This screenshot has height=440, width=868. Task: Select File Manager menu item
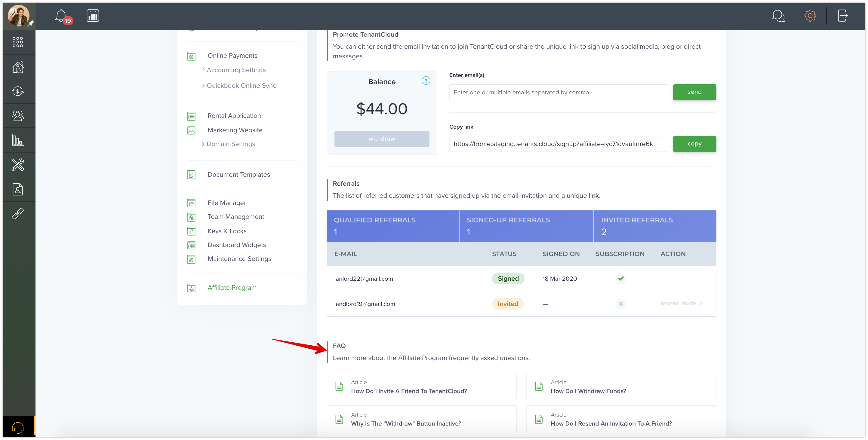pos(227,203)
